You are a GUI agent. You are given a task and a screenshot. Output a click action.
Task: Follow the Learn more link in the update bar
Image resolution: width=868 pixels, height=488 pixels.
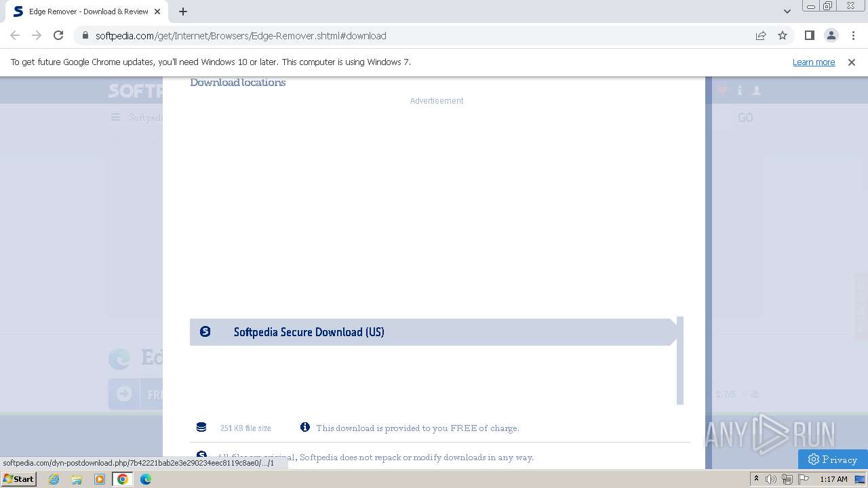(x=814, y=62)
